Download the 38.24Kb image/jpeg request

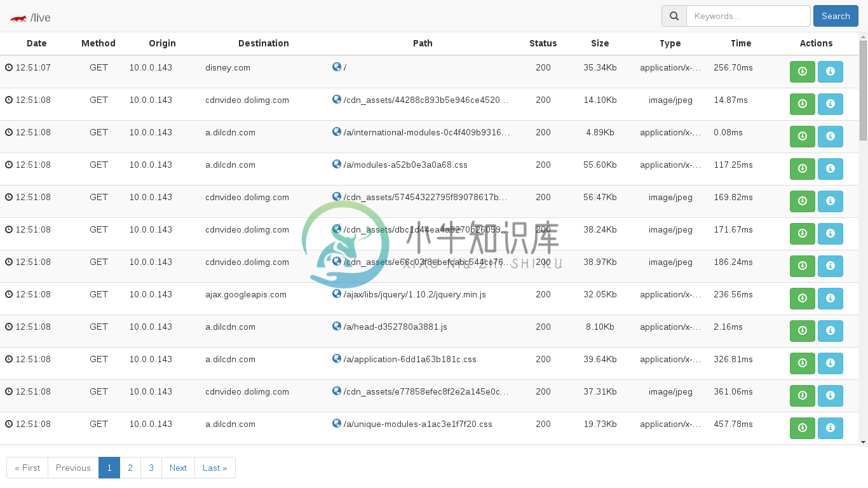pos(803,234)
